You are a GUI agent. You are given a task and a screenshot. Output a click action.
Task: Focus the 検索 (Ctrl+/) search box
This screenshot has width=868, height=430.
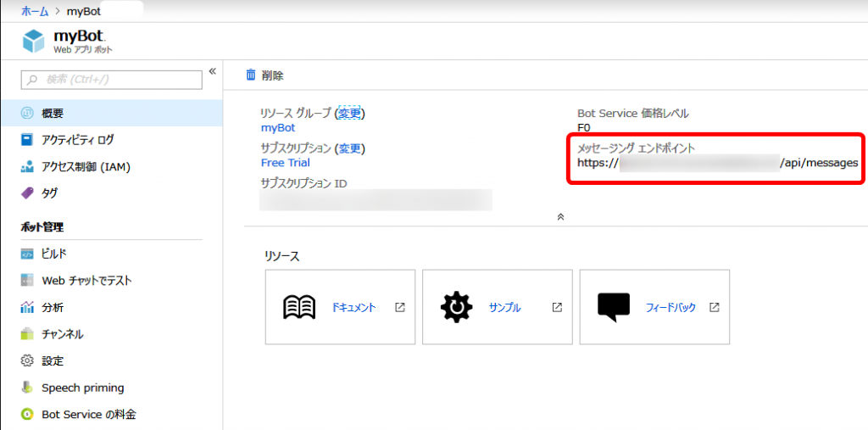tap(112, 80)
